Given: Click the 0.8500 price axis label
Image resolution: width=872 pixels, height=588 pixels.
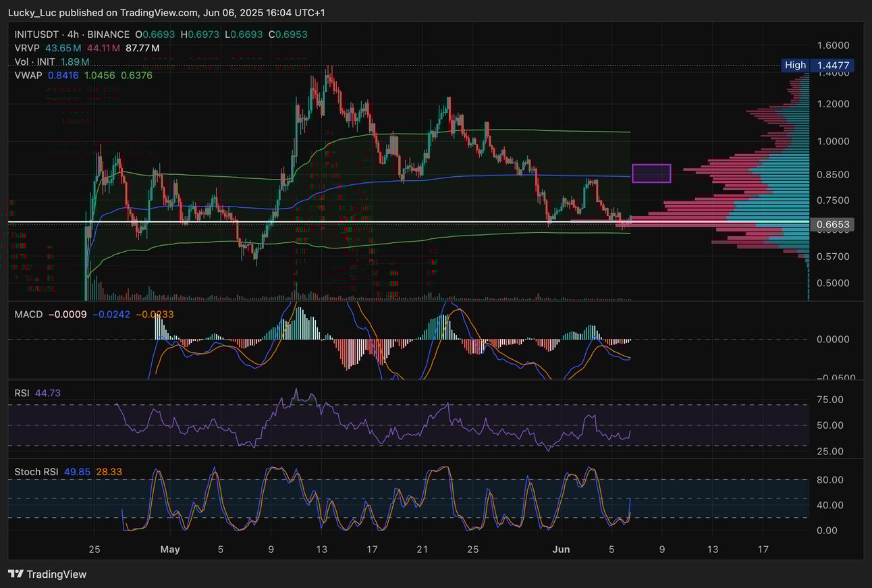Looking at the screenshot, I should 833,174.
